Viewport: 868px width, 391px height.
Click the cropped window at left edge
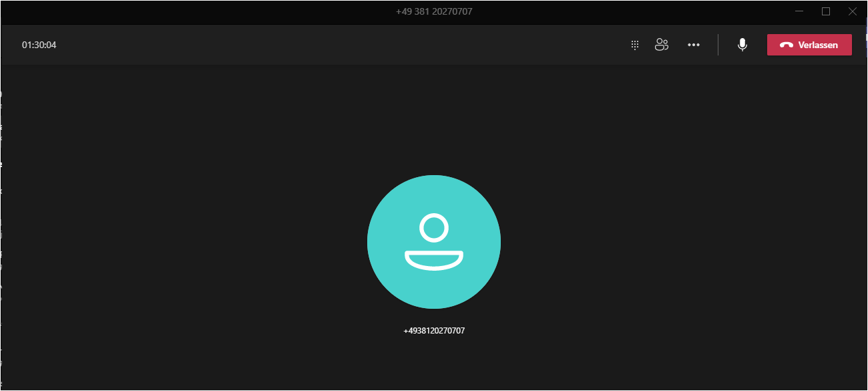(x=1, y=201)
